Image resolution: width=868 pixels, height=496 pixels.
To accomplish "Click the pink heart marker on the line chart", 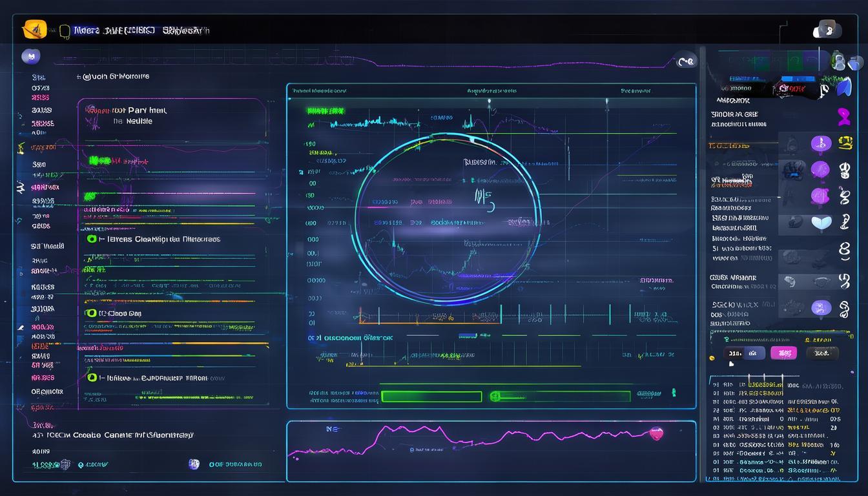I will click(x=656, y=433).
